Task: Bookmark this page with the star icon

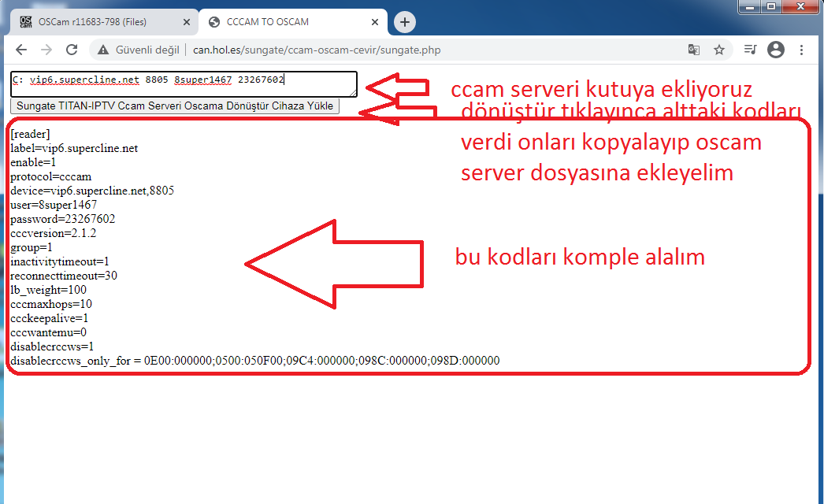Action: [719, 50]
